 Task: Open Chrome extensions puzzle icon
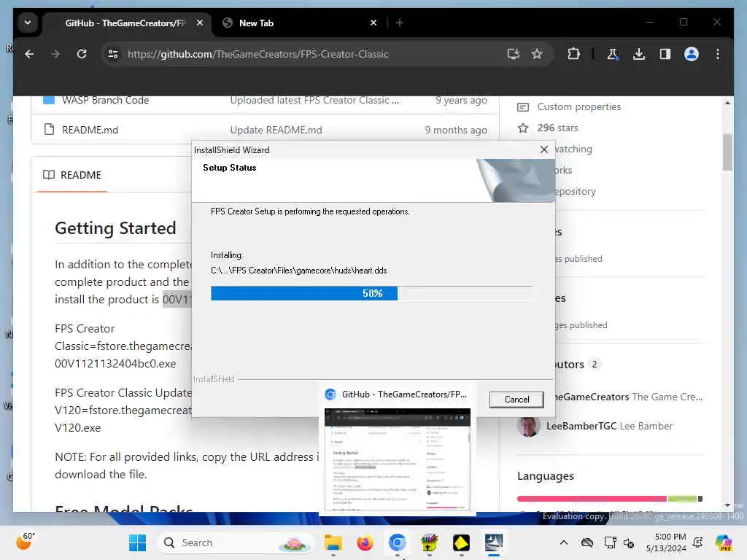pyautogui.click(x=573, y=54)
